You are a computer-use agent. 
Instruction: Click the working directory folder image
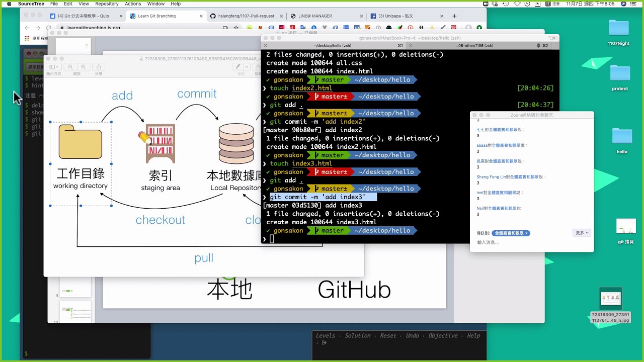pos(80,142)
